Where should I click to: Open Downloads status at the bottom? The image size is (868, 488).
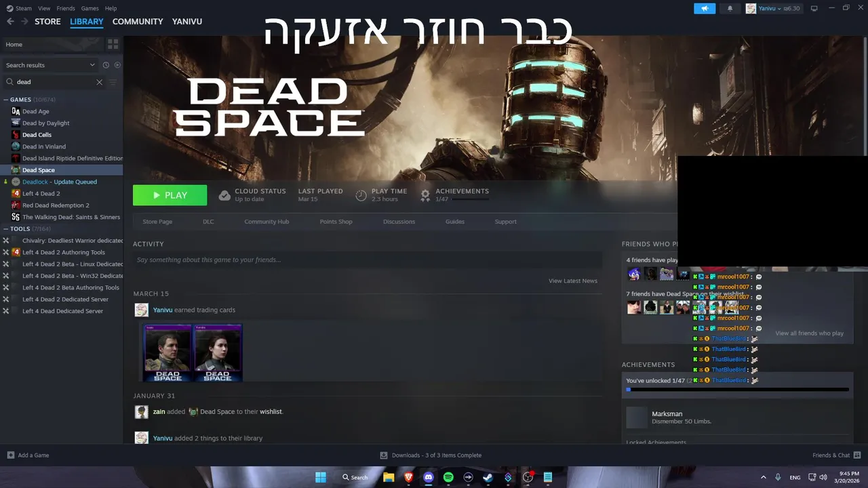point(431,455)
